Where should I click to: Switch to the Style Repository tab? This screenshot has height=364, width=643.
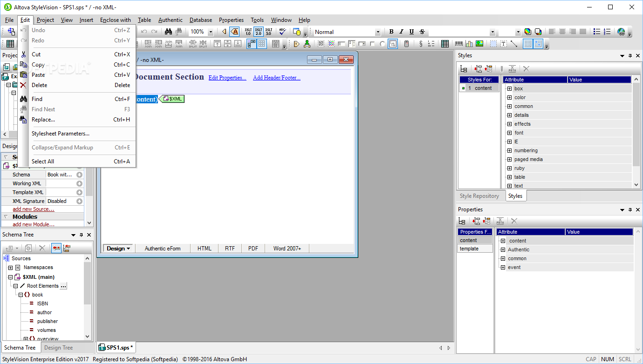click(x=479, y=196)
